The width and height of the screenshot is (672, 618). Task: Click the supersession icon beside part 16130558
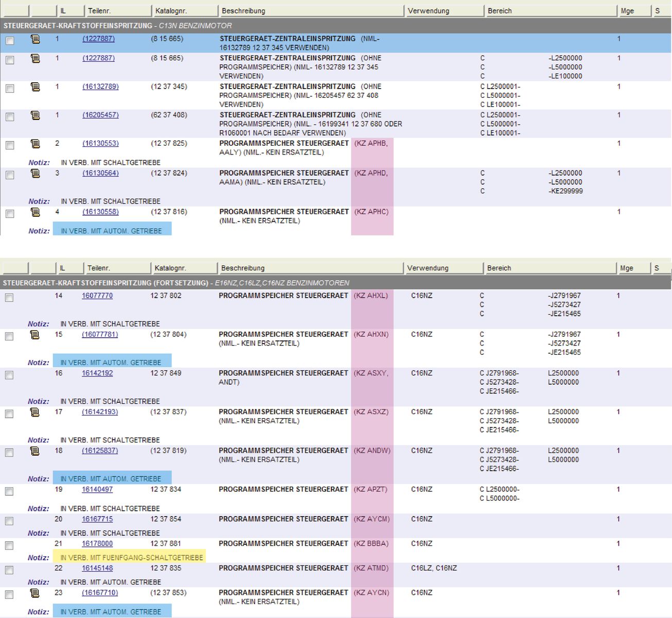point(35,212)
